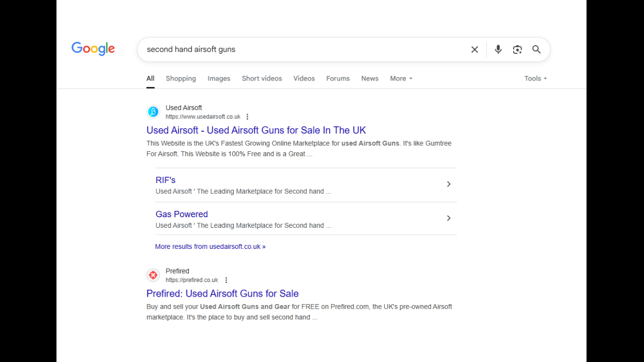The height and width of the screenshot is (362, 644).
Task: Switch to the Forums tab
Action: [338, 78]
